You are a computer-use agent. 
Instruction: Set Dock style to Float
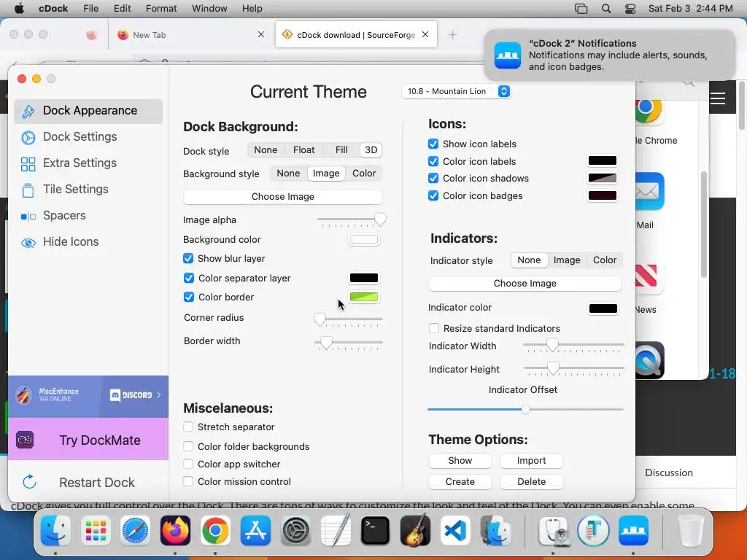[304, 150]
